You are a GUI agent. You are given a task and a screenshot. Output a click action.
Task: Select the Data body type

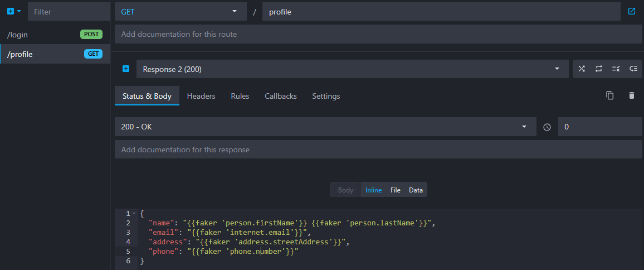[416, 190]
